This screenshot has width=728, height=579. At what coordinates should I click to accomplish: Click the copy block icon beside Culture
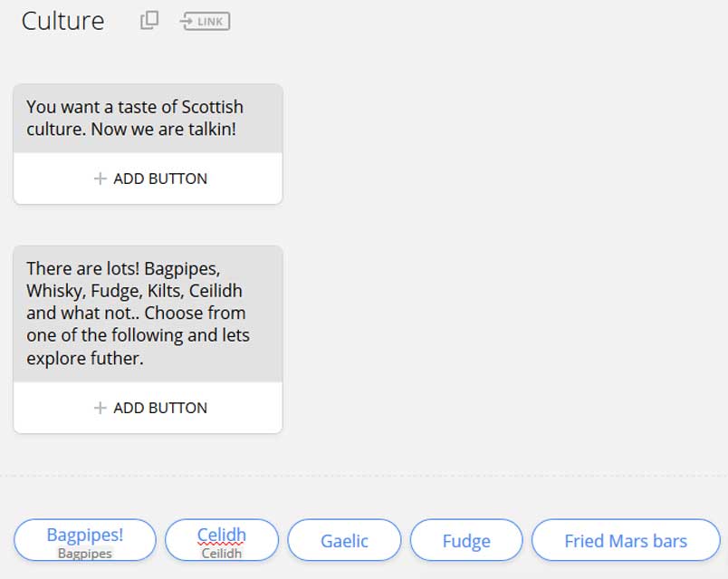click(x=149, y=20)
